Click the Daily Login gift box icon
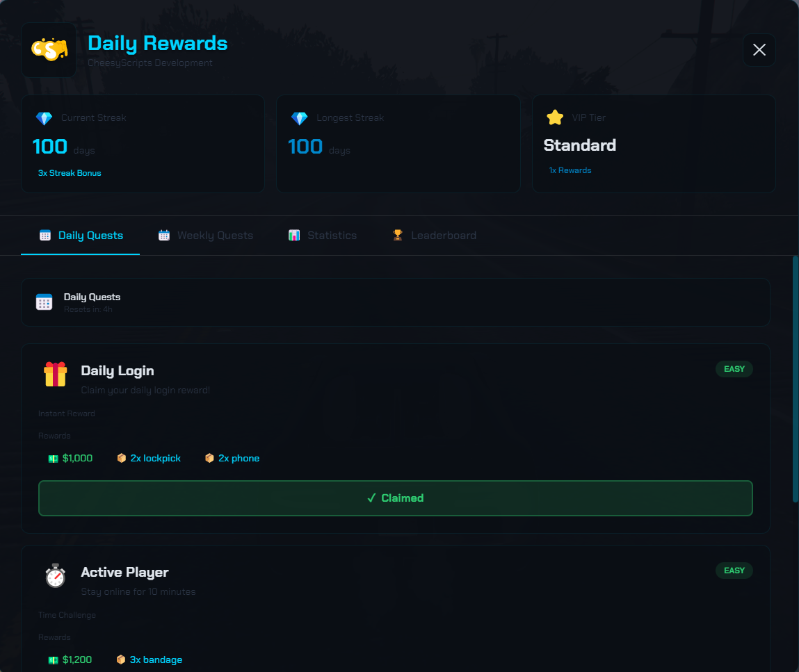Viewport: 799px width, 672px height. [56, 374]
